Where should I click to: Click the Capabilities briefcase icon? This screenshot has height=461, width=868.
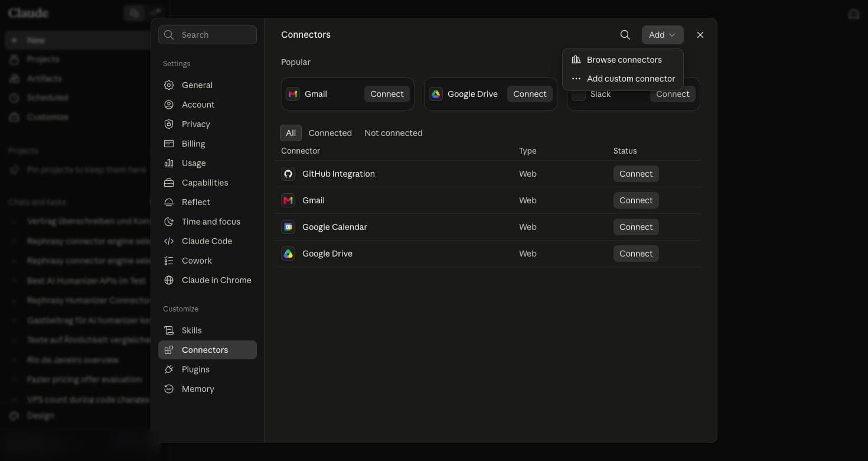coord(169,183)
